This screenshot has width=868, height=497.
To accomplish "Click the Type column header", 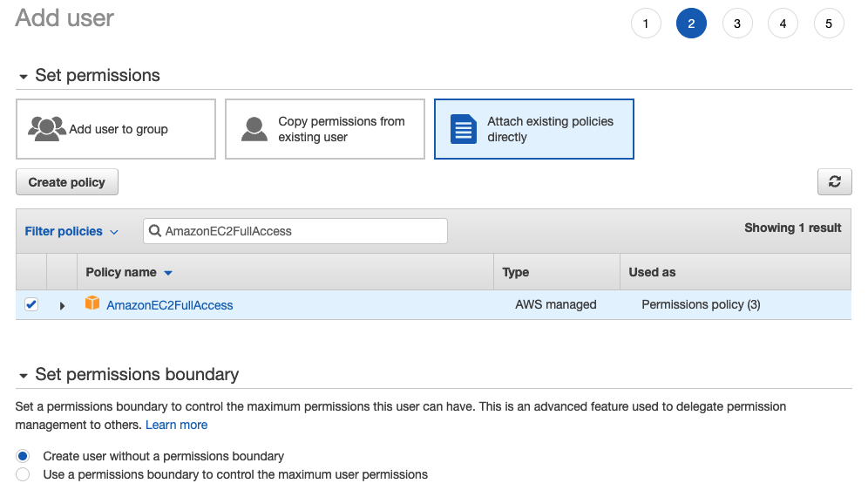I will pos(516,272).
